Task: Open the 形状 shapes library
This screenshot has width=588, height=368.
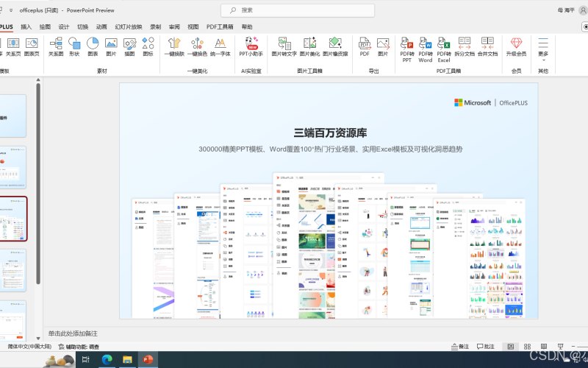Action: tap(74, 47)
